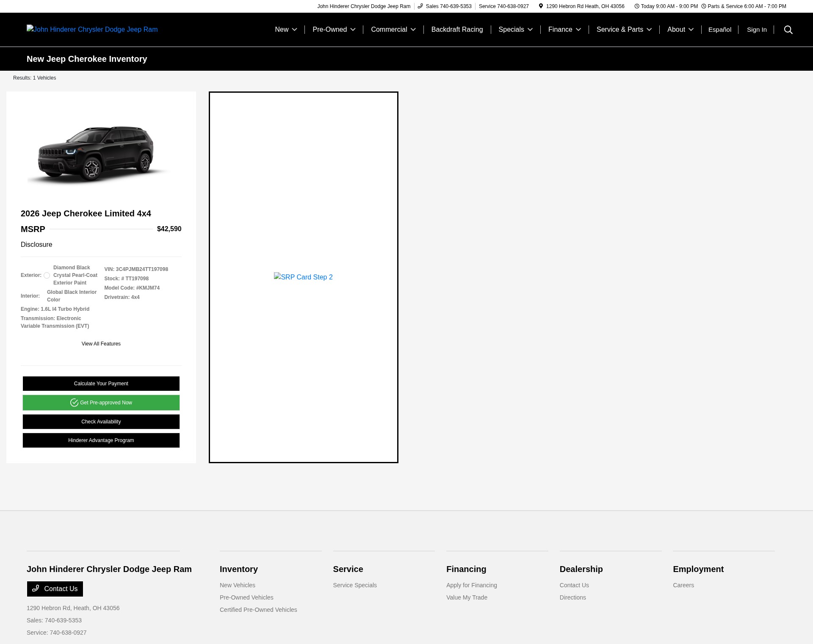Viewport: 813px width, 644px height.
Task: Click Engine: 1.6L I4 Turbo Hybrid text
Action: point(55,309)
